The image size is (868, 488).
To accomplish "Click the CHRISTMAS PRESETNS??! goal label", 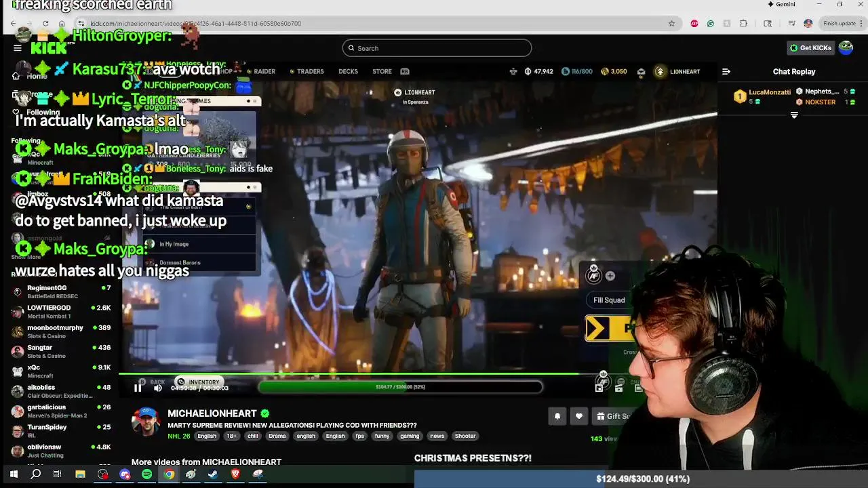I will [x=473, y=458].
